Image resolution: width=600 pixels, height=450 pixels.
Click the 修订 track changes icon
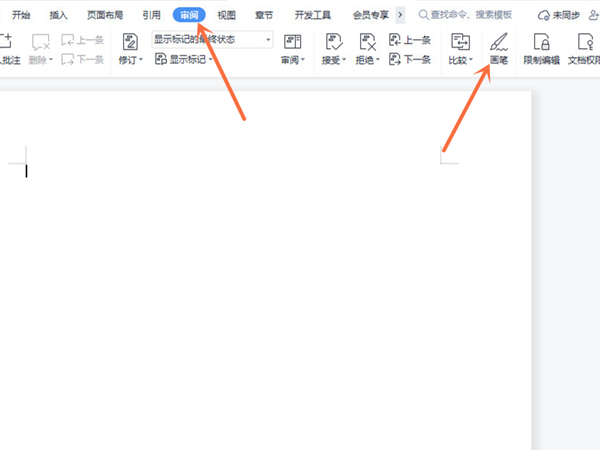130,42
